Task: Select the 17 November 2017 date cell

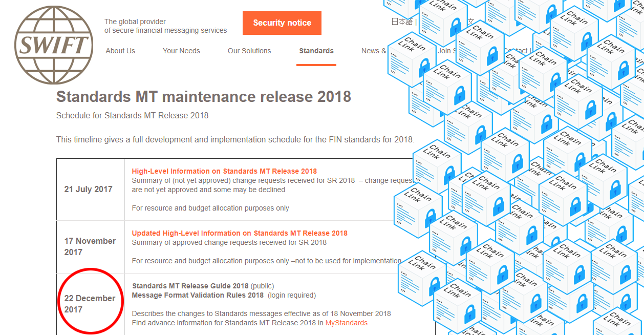Action: (90, 246)
